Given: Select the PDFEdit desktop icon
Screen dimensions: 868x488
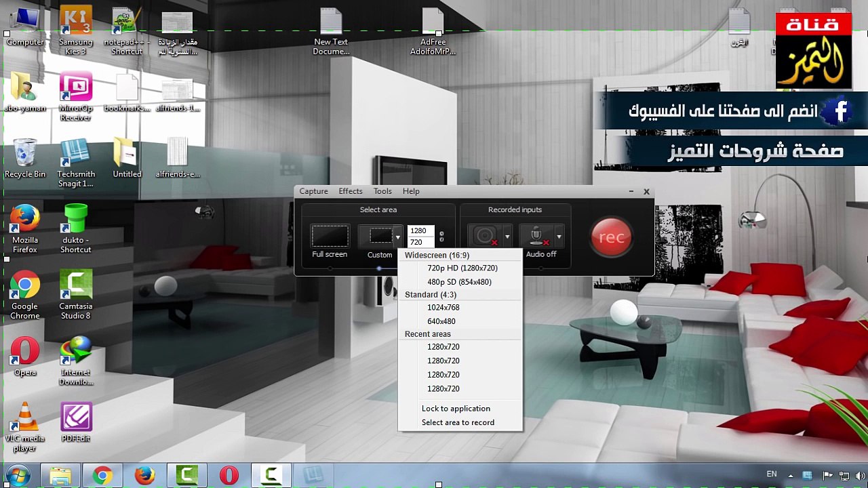Looking at the screenshot, I should coord(76,423).
